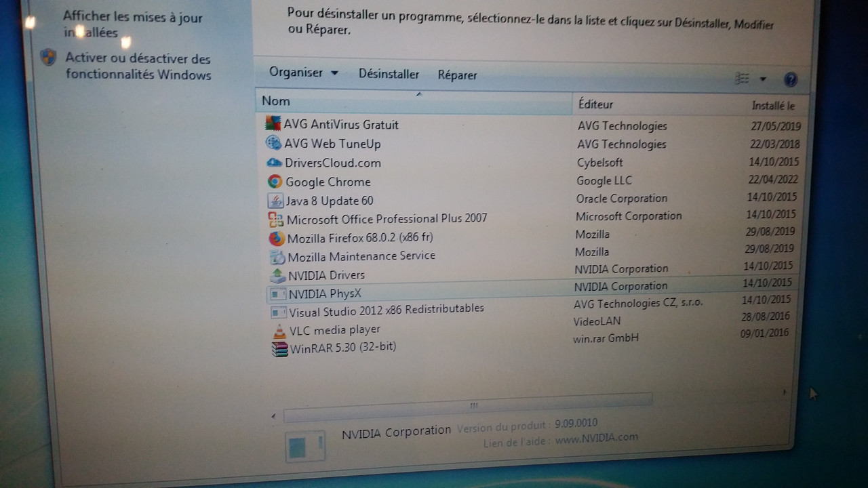Image resolution: width=868 pixels, height=488 pixels.
Task: Click the AVG AntiVirus Gratuit icon
Action: [273, 124]
